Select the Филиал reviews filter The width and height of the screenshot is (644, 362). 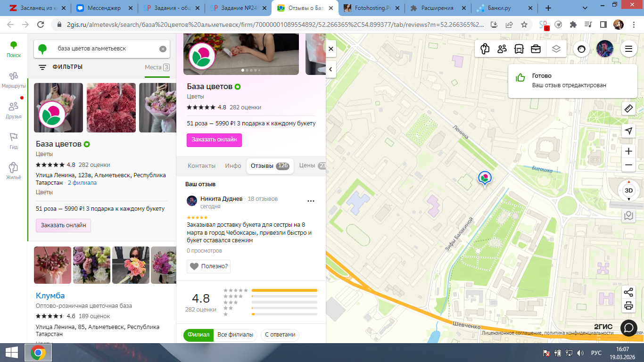pyautogui.click(x=198, y=335)
